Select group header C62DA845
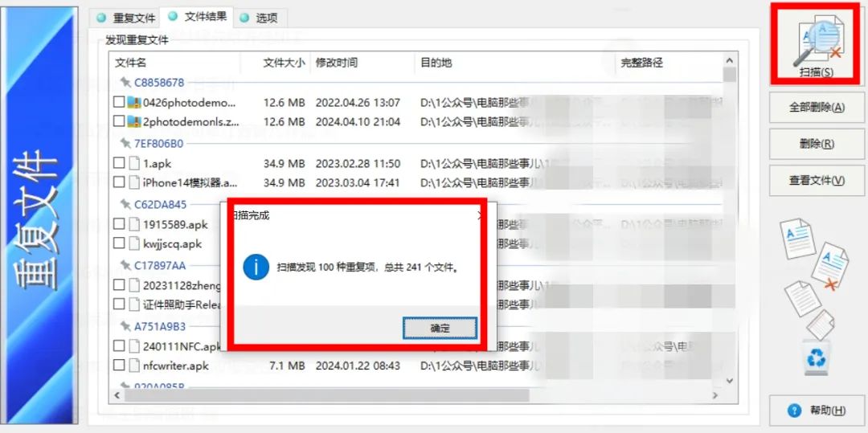868x433 pixels. (x=161, y=204)
